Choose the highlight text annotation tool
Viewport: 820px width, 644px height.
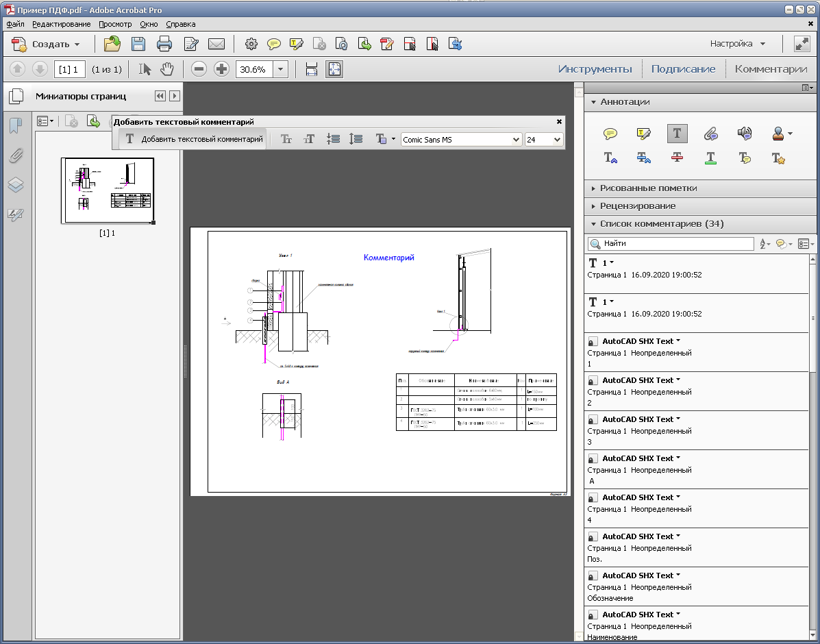click(643, 134)
